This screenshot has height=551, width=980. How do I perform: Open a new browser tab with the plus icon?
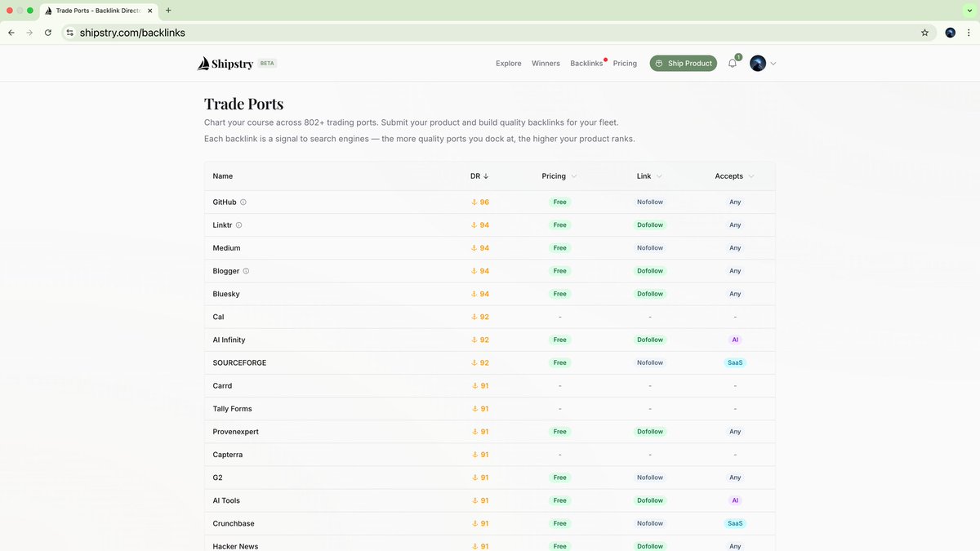[168, 11]
